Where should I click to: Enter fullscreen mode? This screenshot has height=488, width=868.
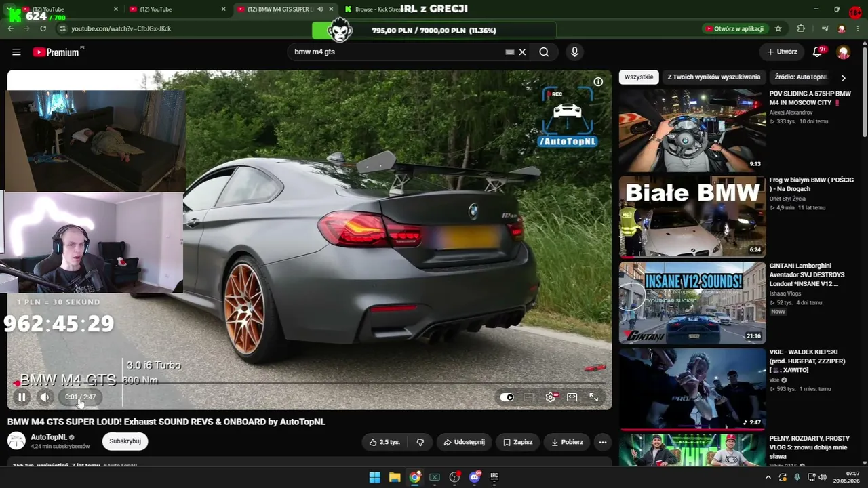[594, 397]
